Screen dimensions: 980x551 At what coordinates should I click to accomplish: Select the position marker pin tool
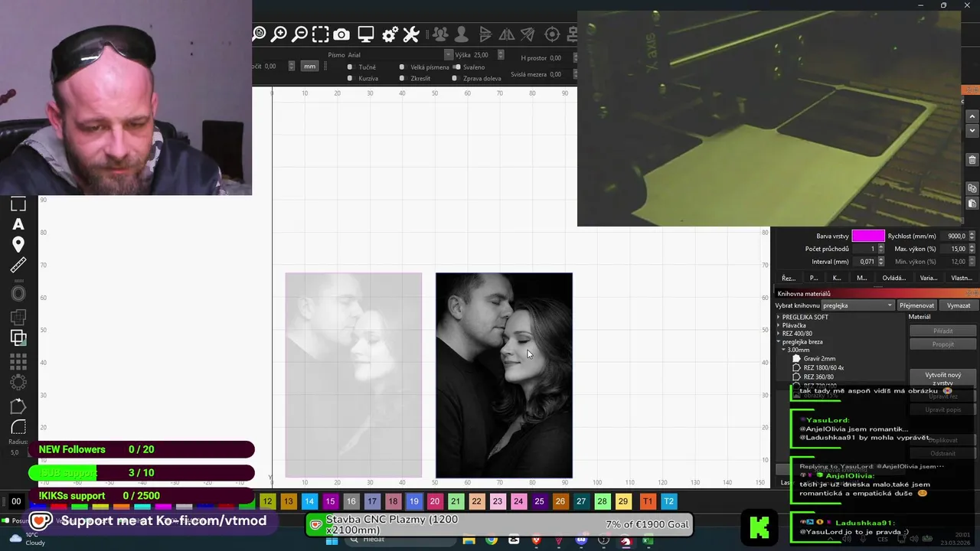[18, 245]
